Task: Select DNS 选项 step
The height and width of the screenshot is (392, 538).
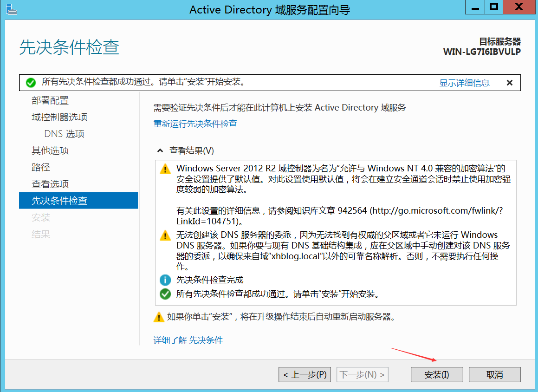Action: 64,134
